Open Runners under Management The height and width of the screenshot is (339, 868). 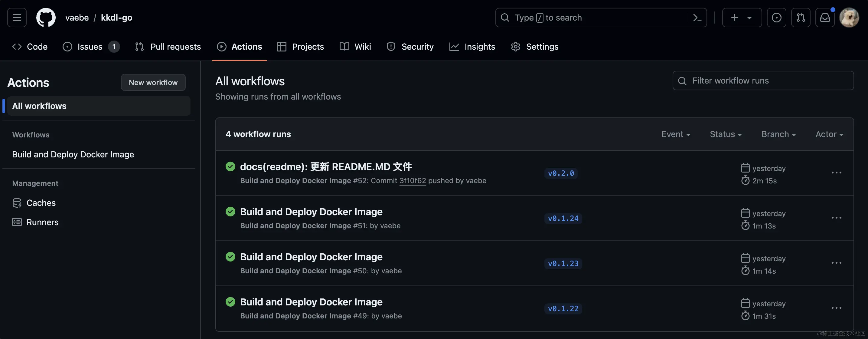[x=35, y=222]
